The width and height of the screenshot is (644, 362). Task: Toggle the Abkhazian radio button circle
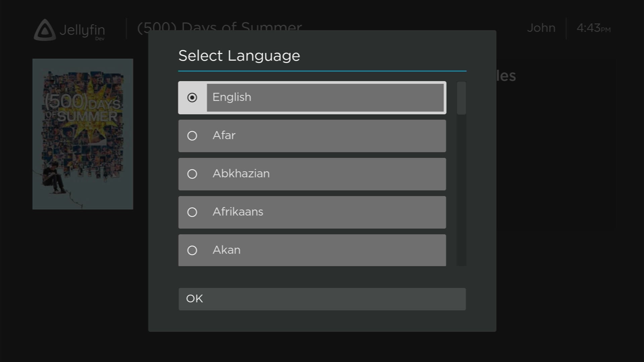(192, 174)
